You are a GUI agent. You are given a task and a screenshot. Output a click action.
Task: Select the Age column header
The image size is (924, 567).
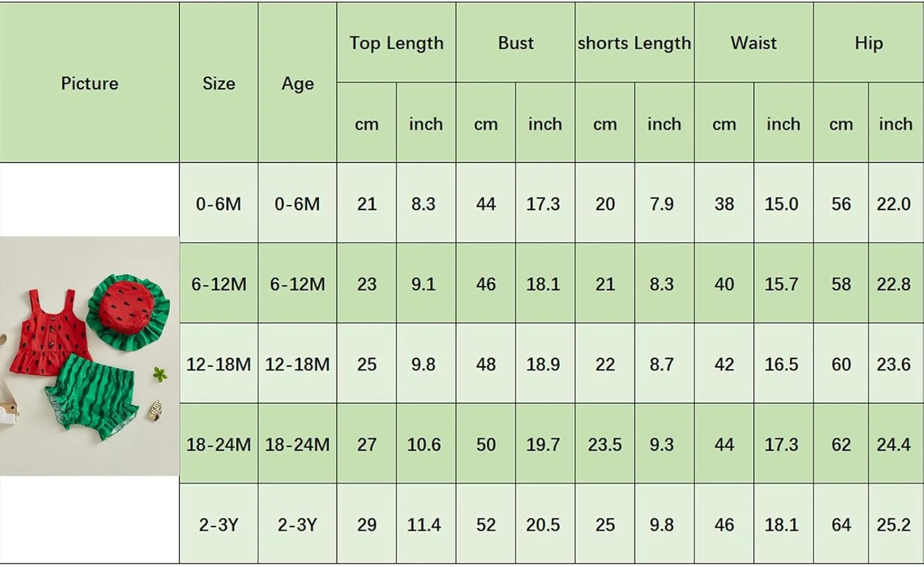[298, 83]
